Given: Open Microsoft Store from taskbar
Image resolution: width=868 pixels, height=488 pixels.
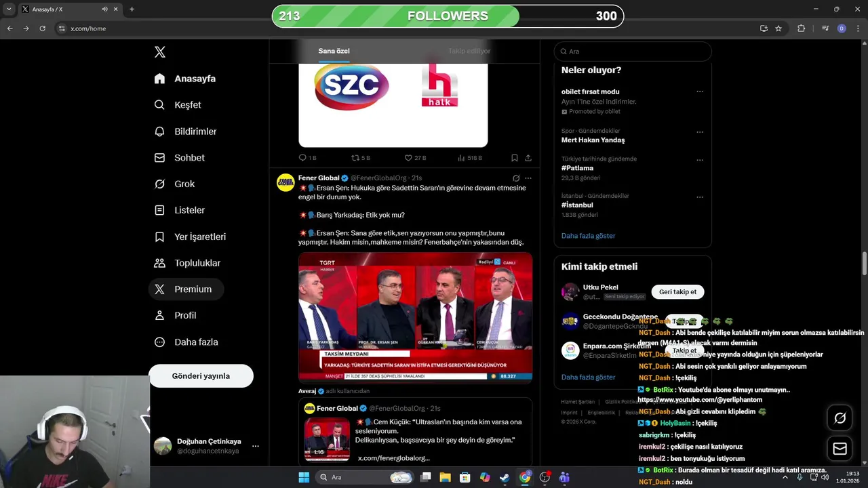Looking at the screenshot, I should tap(465, 477).
